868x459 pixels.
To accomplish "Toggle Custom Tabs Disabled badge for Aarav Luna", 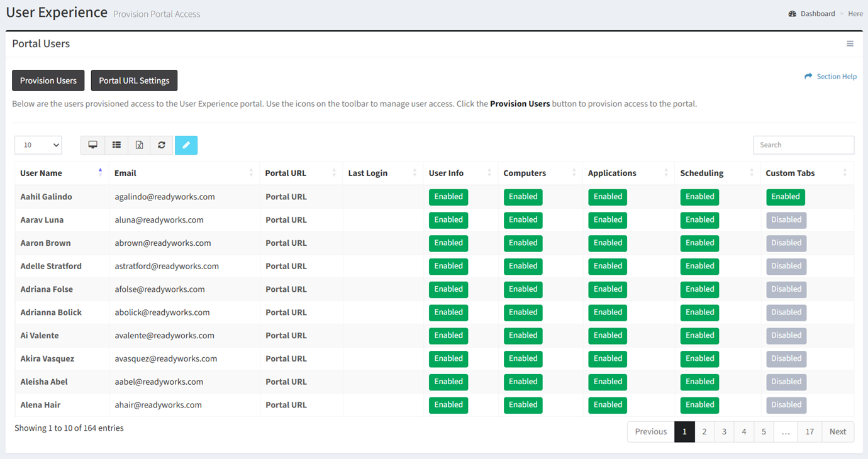I will [x=786, y=220].
